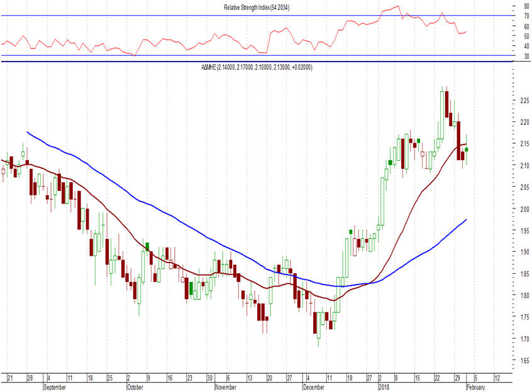The width and height of the screenshot is (532, 392).
Task: Click the 1.85 price axis label
Action: (x=524, y=273)
